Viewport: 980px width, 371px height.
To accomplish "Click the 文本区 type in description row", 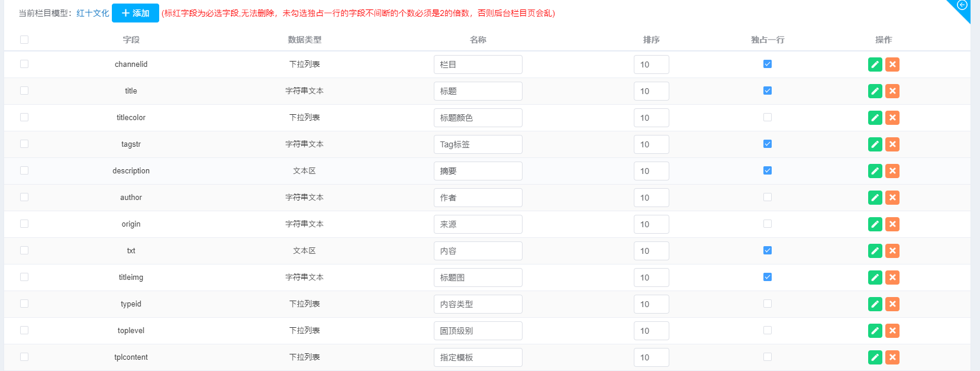I will click(305, 170).
